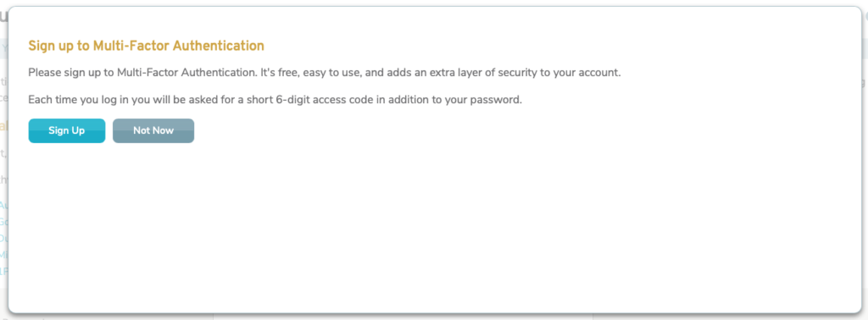This screenshot has height=320, width=868.
Task: Open the background link starting with 'D'
Action: point(4,239)
